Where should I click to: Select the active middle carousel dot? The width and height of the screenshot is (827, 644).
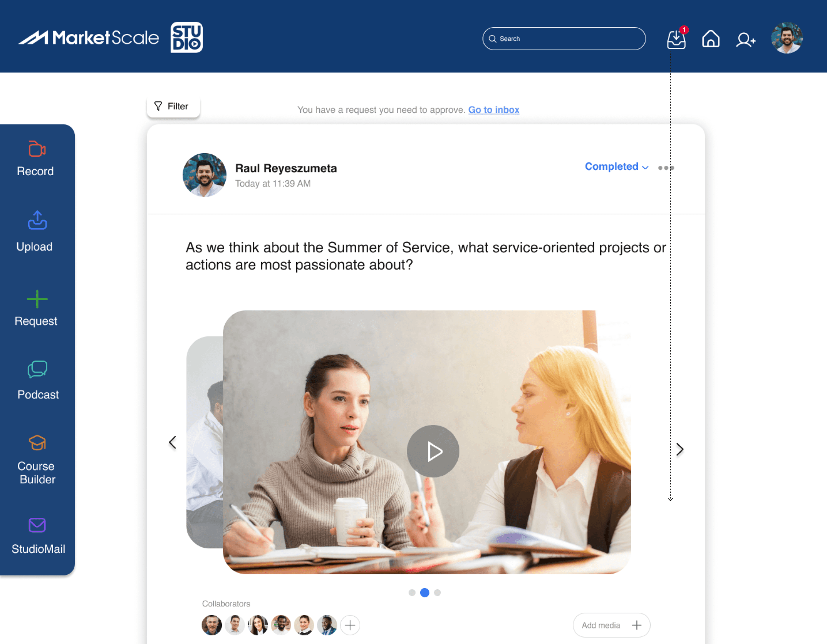pyautogui.click(x=424, y=592)
